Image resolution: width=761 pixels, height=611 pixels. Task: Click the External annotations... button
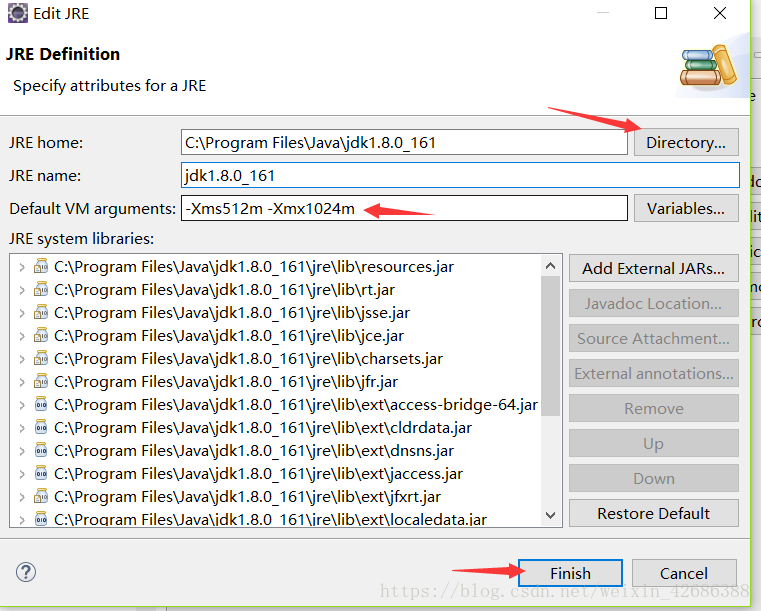click(x=654, y=373)
